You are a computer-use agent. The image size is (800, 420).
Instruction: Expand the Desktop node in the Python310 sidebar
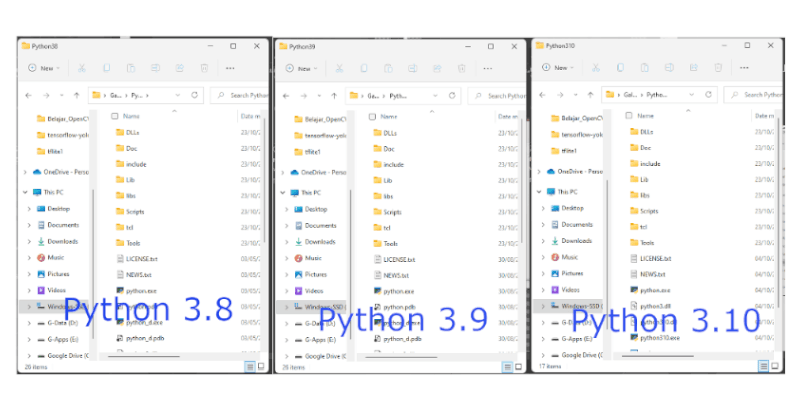tap(543, 208)
